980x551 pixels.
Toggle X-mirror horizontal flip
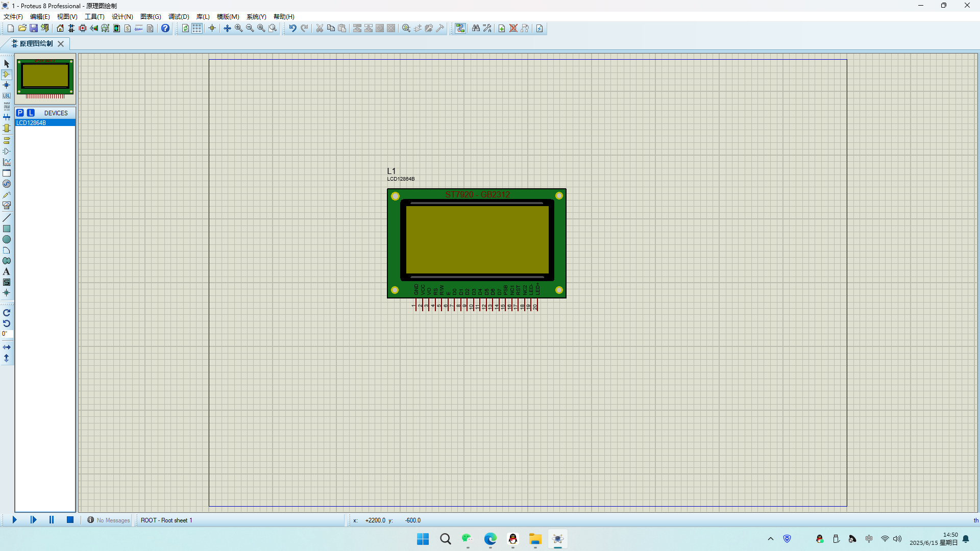click(7, 347)
